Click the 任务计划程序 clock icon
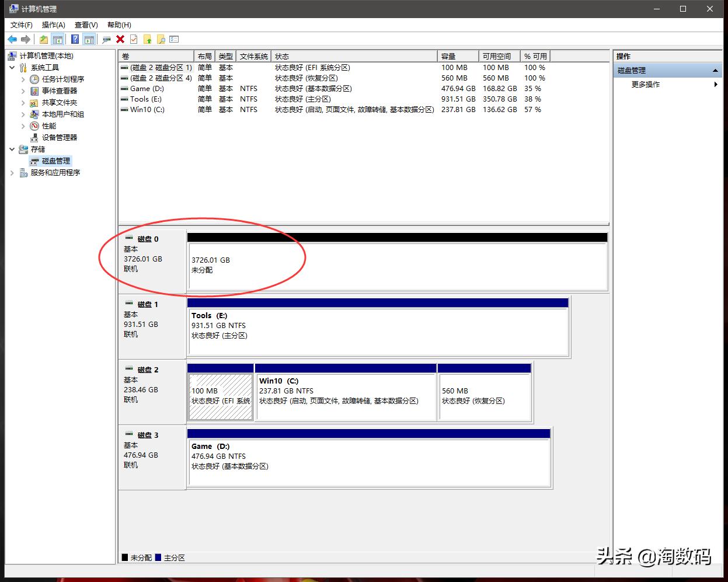 click(34, 79)
